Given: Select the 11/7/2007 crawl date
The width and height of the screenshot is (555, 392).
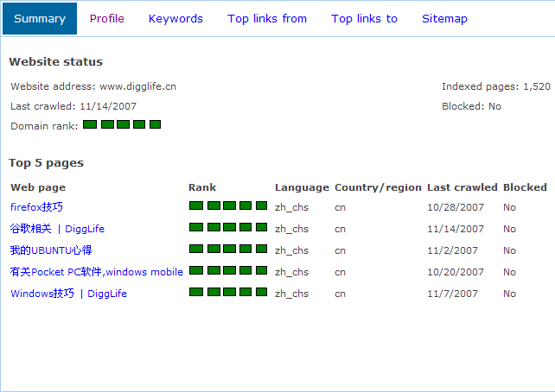Looking at the screenshot, I should click(x=452, y=294).
